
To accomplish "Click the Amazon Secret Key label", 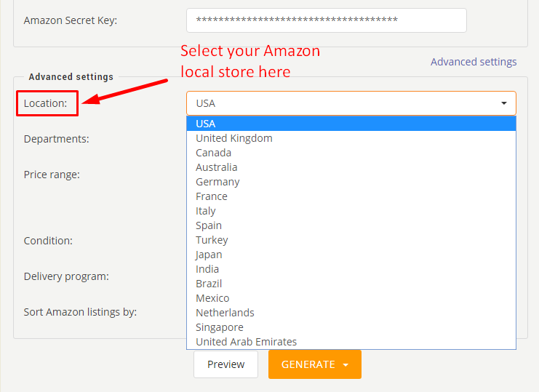I will coord(71,20).
